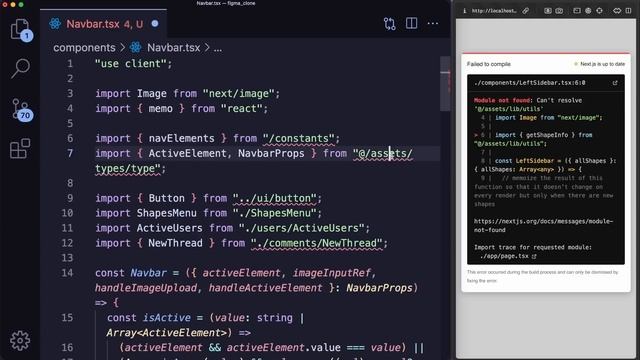Click ./components/LeftSidebar.tsx:6:0 error path
Screen dimensions: 640x360
[x=529, y=83]
